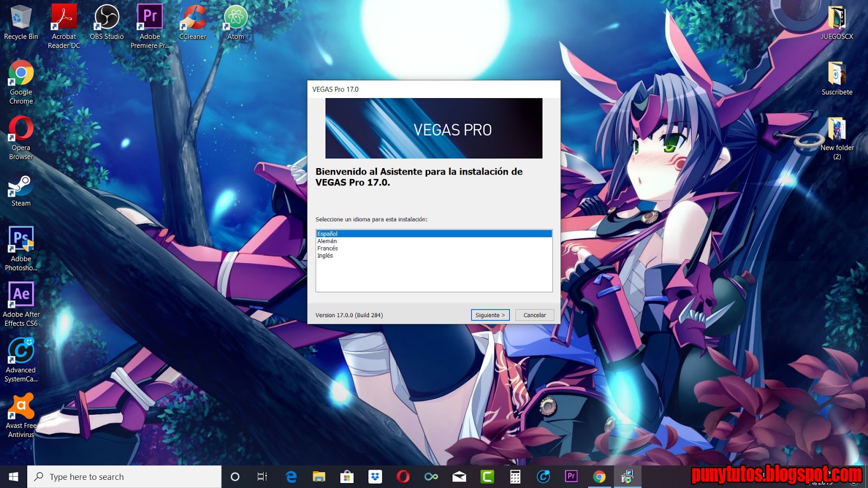
Task: Open Premiere Pro taskbar icon
Action: coord(571,477)
